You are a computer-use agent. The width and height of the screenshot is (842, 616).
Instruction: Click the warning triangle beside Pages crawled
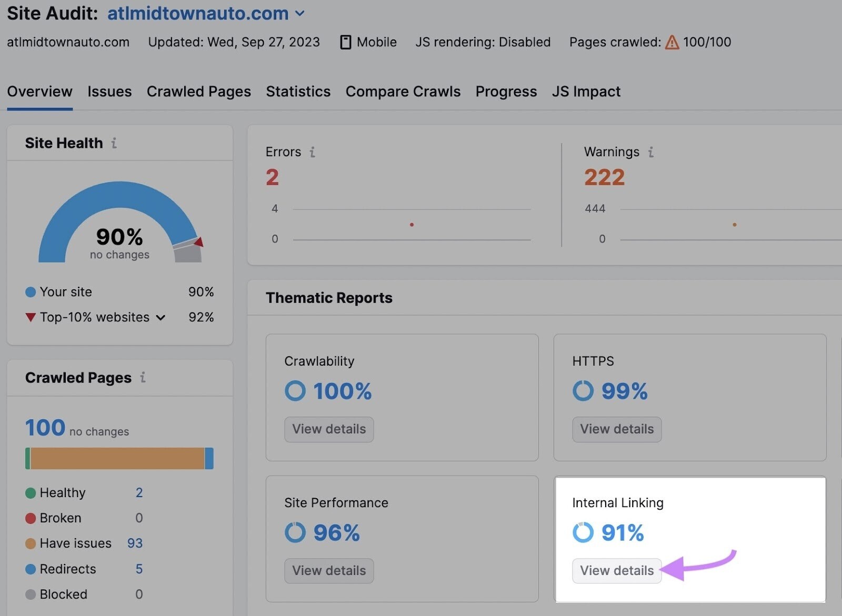coord(673,42)
